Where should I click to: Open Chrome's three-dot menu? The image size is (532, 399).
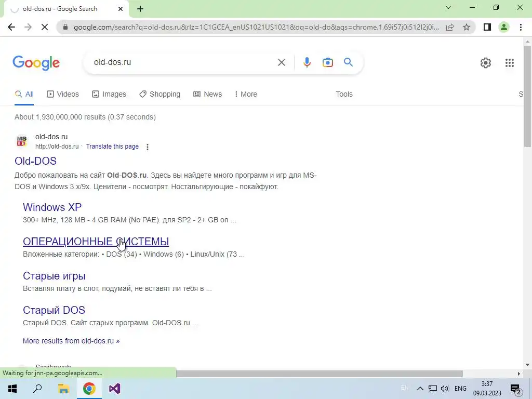[x=521, y=27]
